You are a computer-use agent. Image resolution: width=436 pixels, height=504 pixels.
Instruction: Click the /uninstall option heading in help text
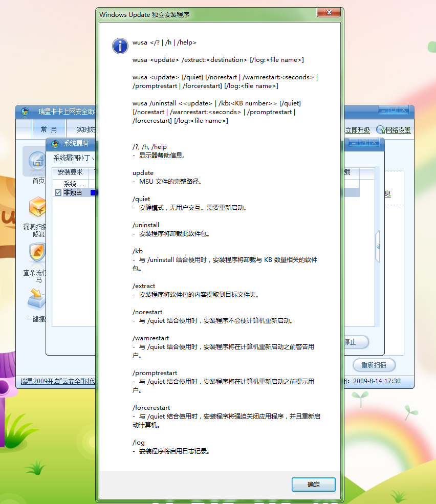point(146,225)
